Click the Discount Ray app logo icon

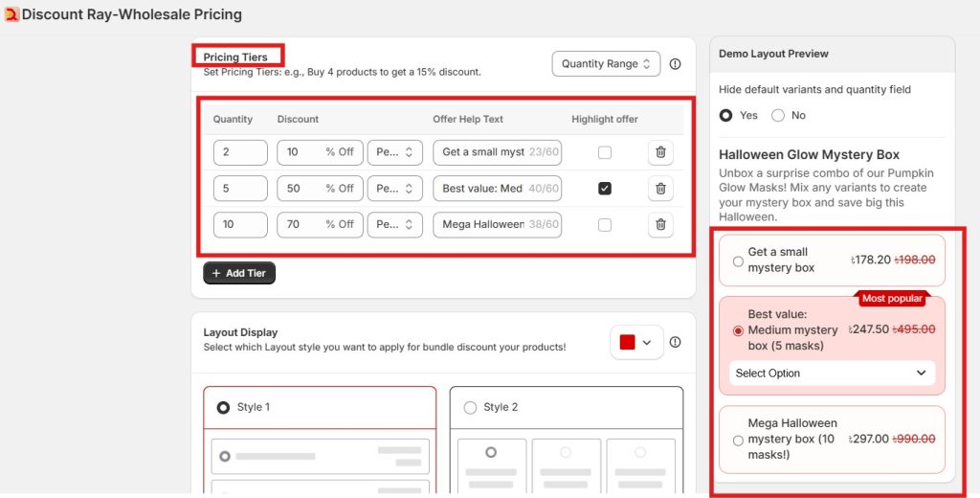11,14
